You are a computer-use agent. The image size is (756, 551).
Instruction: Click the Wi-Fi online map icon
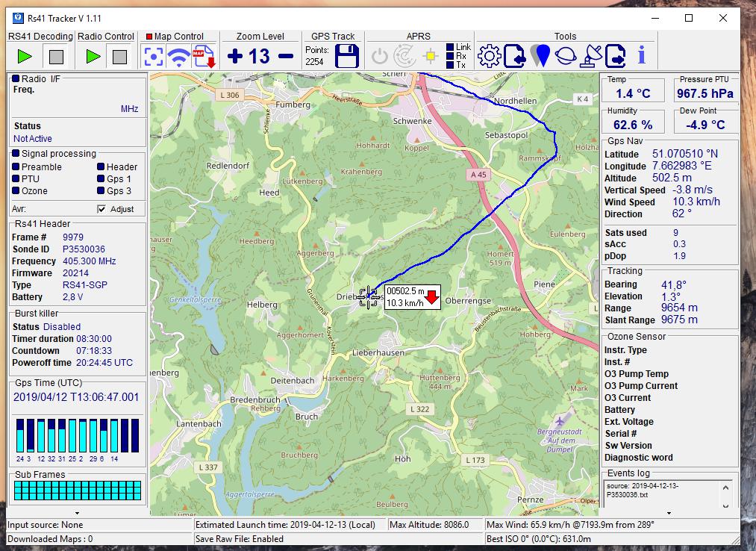coord(178,56)
